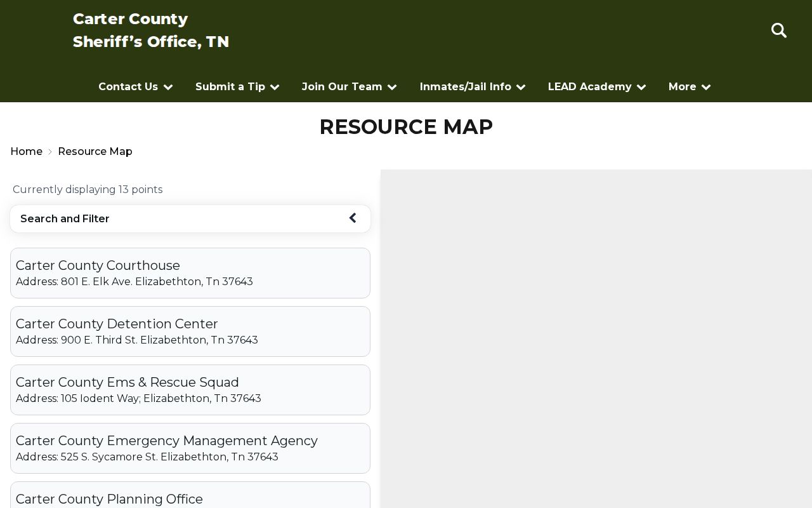This screenshot has height=508, width=812.
Task: Open the LEAD Academy menu label
Action: click(590, 86)
